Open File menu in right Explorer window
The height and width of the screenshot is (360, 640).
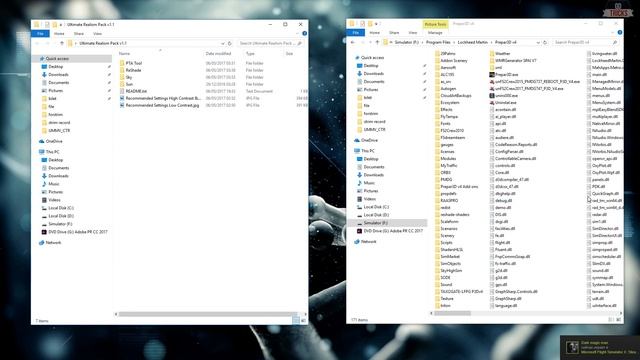click(x=356, y=33)
